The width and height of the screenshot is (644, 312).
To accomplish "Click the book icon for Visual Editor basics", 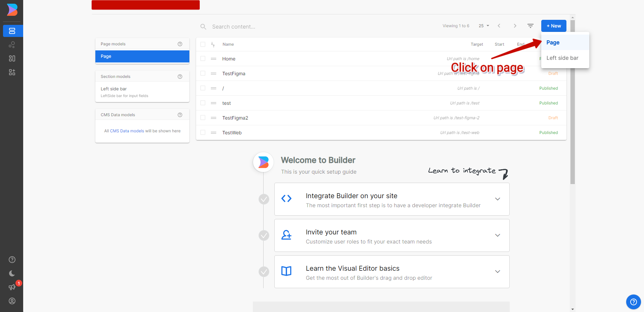I will point(286,271).
